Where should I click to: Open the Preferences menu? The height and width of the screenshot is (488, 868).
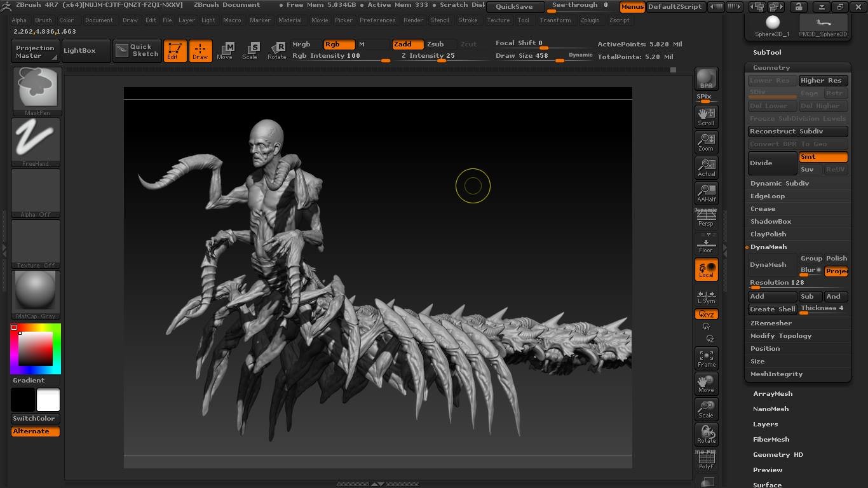pyautogui.click(x=377, y=20)
